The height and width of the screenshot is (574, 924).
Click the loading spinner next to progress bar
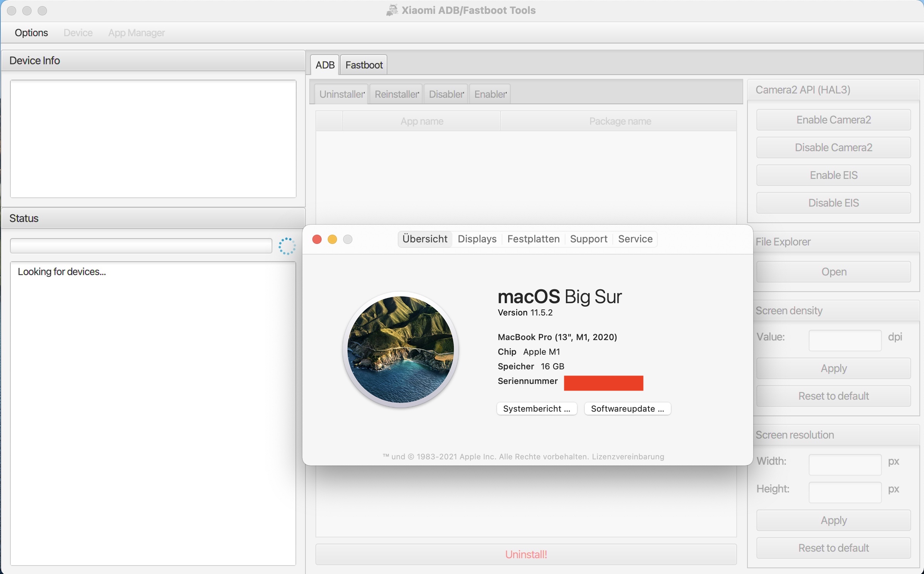[x=287, y=246]
